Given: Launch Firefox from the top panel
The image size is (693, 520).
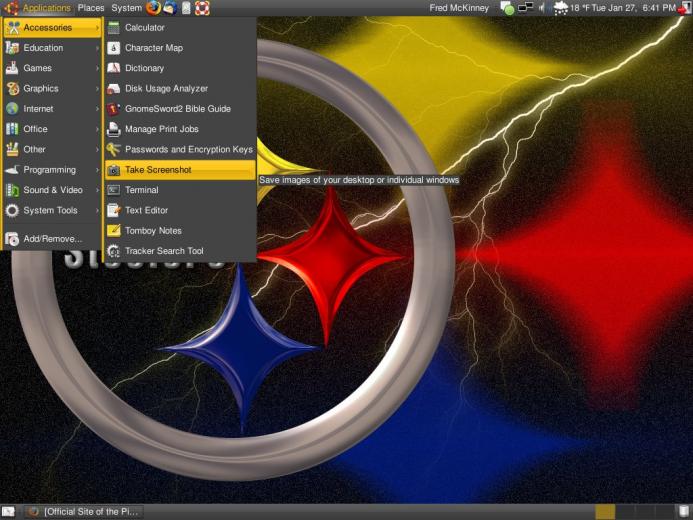Looking at the screenshot, I should (153, 8).
